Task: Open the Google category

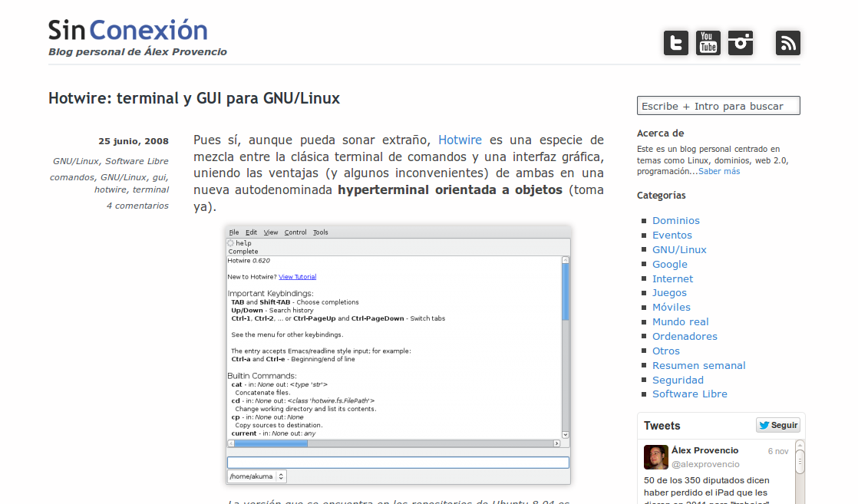Action: (670, 265)
